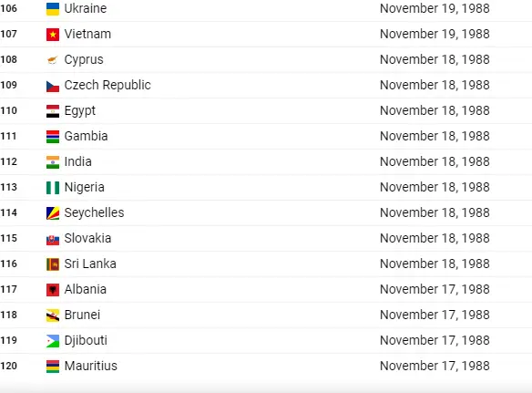Click rank number 113 in the list

point(9,187)
